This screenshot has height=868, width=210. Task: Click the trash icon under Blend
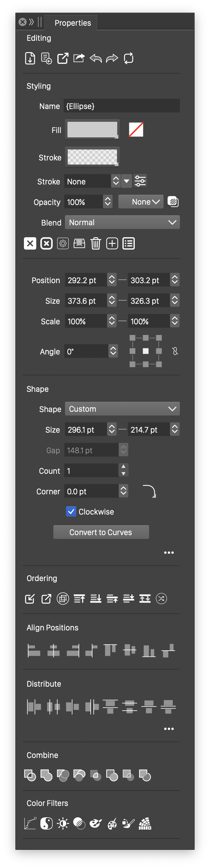[x=96, y=243]
